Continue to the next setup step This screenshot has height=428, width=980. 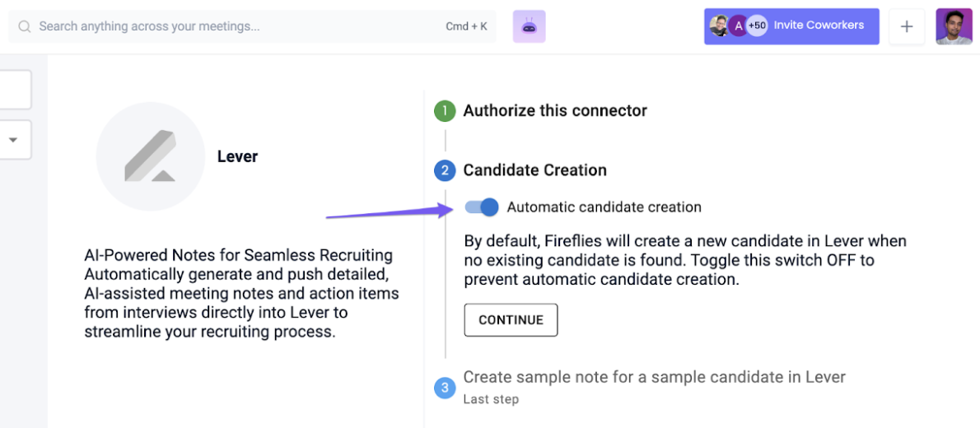pos(511,320)
